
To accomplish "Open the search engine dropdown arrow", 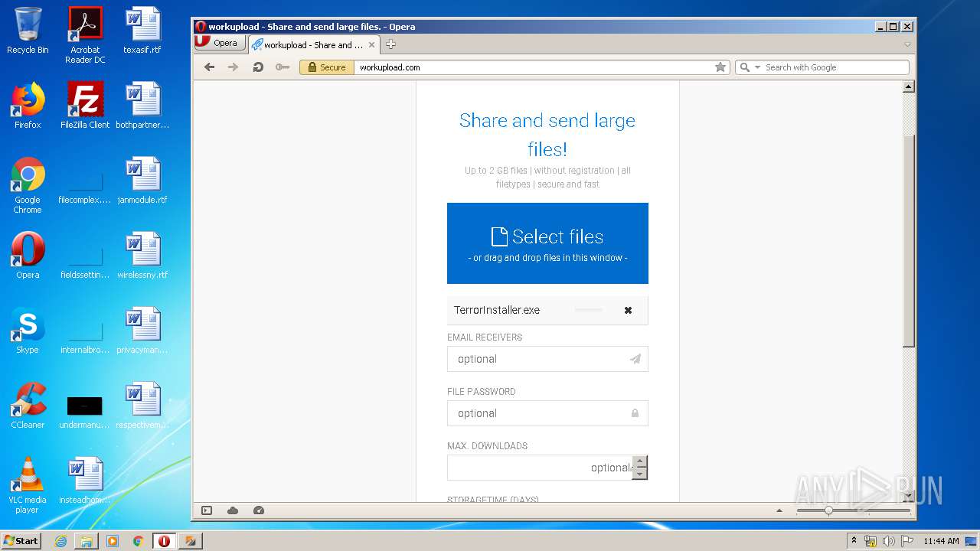I will click(758, 67).
